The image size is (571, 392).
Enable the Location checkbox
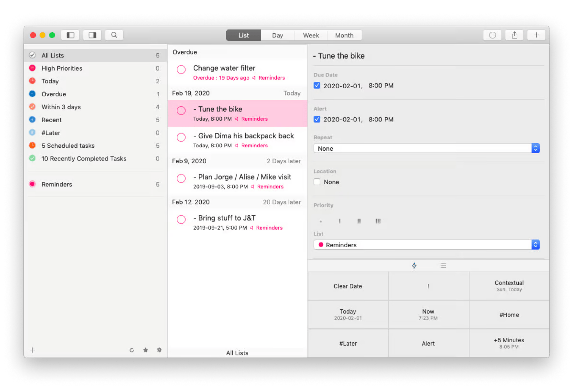pos(317,182)
